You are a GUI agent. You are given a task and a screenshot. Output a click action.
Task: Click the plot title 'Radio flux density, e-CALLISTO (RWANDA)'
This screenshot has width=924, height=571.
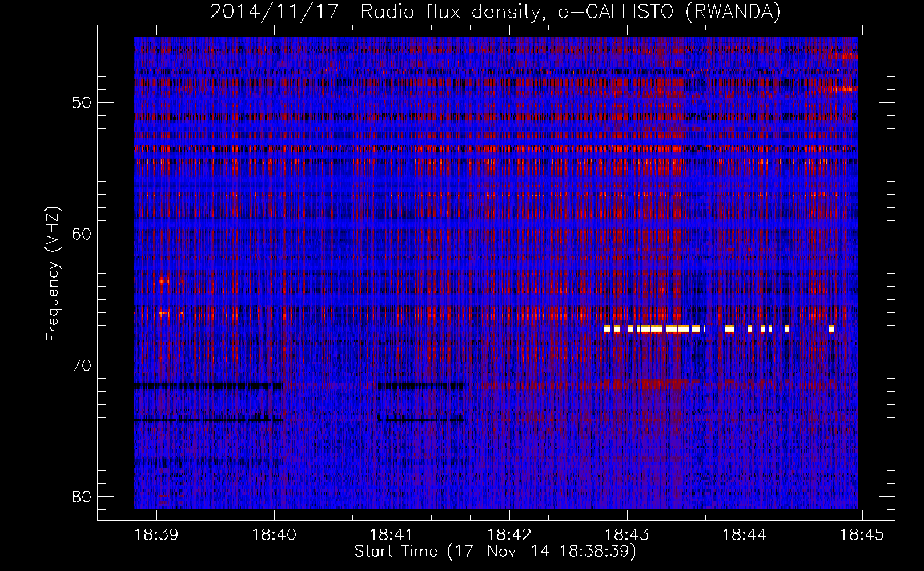[x=571, y=11]
